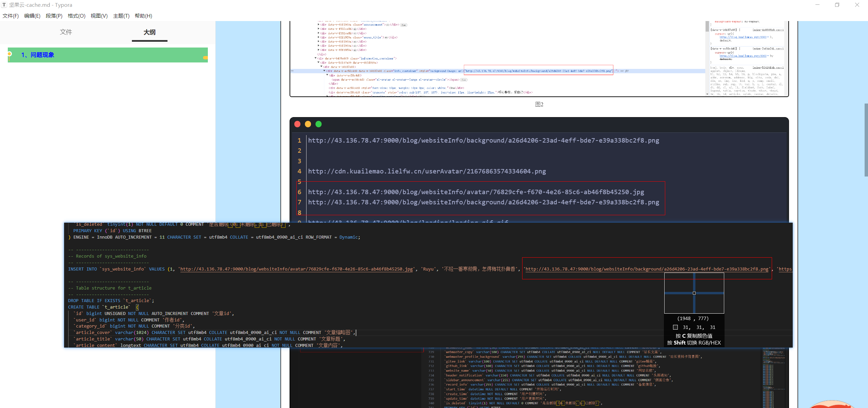Open the 格式(O) menu
Screen dimensions: 868x408
77,16
